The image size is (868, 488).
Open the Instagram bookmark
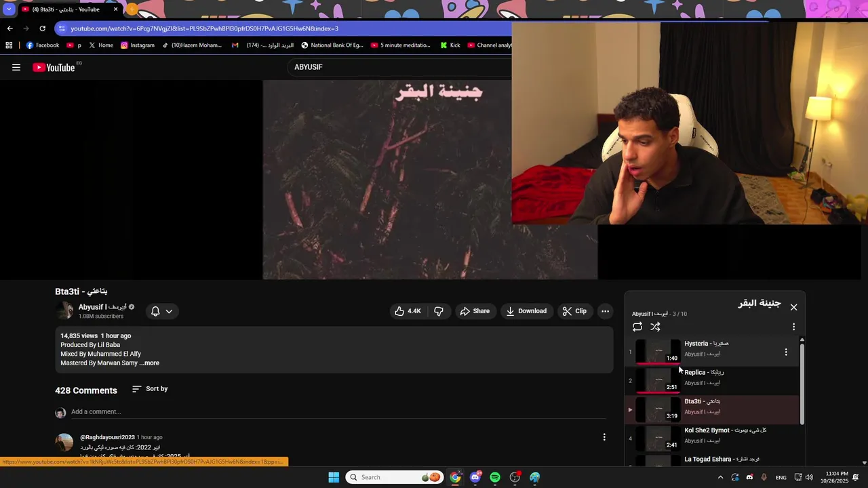click(x=138, y=45)
